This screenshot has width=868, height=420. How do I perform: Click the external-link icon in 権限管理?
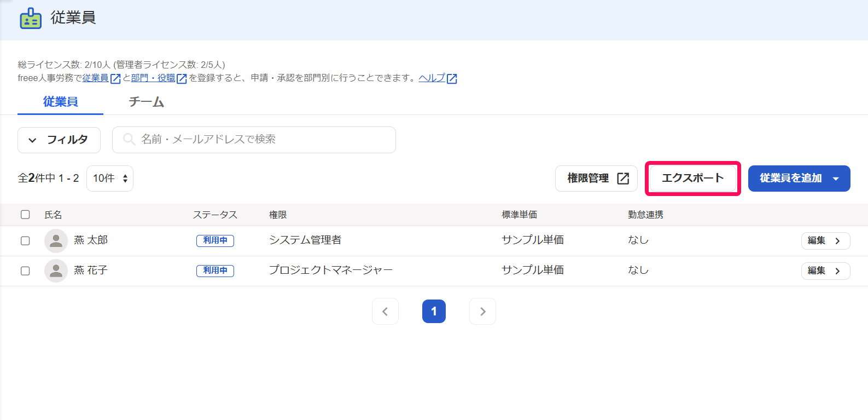pyautogui.click(x=623, y=179)
